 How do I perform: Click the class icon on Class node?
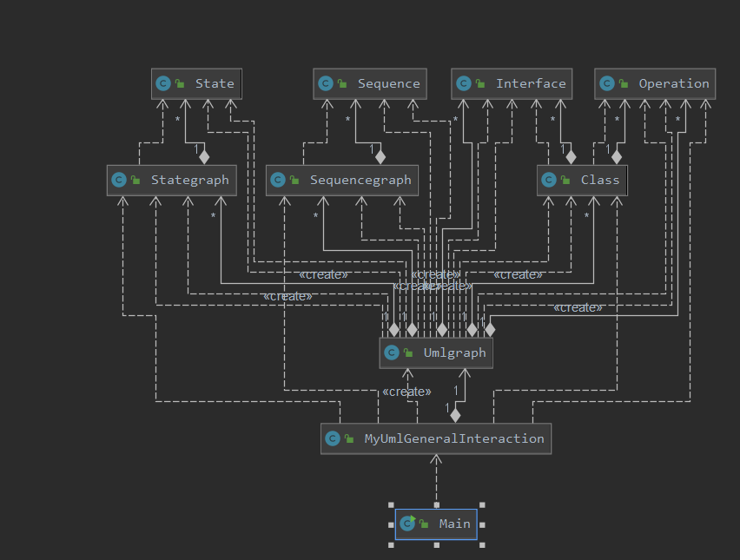pos(549,181)
